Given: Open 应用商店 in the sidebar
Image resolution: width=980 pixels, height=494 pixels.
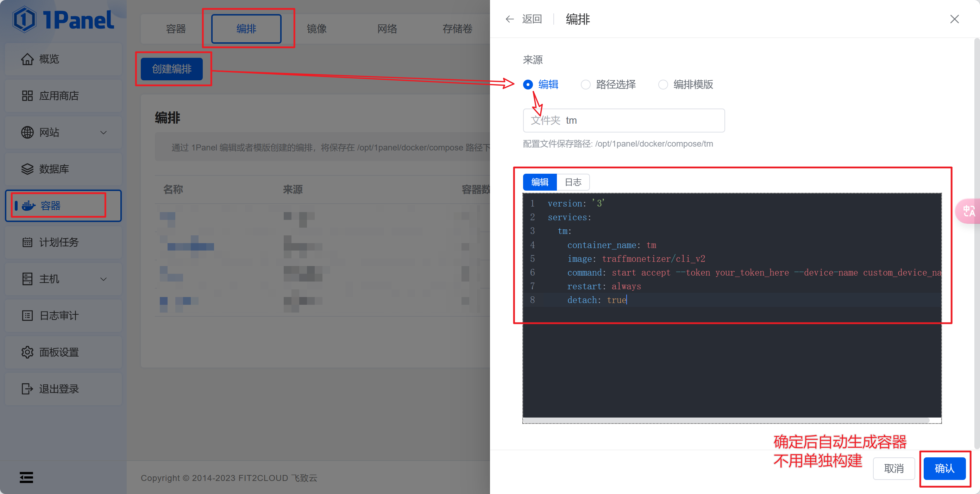Looking at the screenshot, I should (63, 95).
